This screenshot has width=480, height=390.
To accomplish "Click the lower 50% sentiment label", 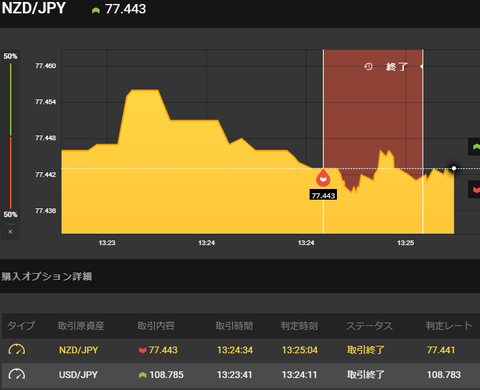I will pyautogui.click(x=10, y=214).
